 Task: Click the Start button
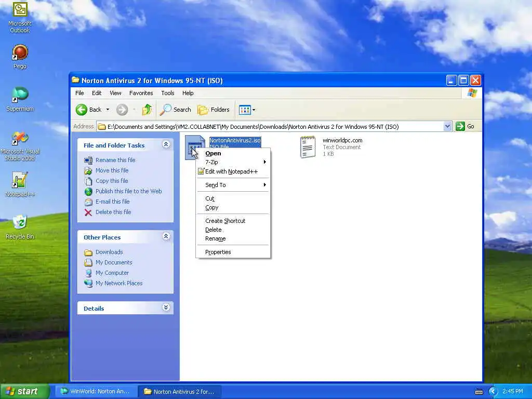24,391
